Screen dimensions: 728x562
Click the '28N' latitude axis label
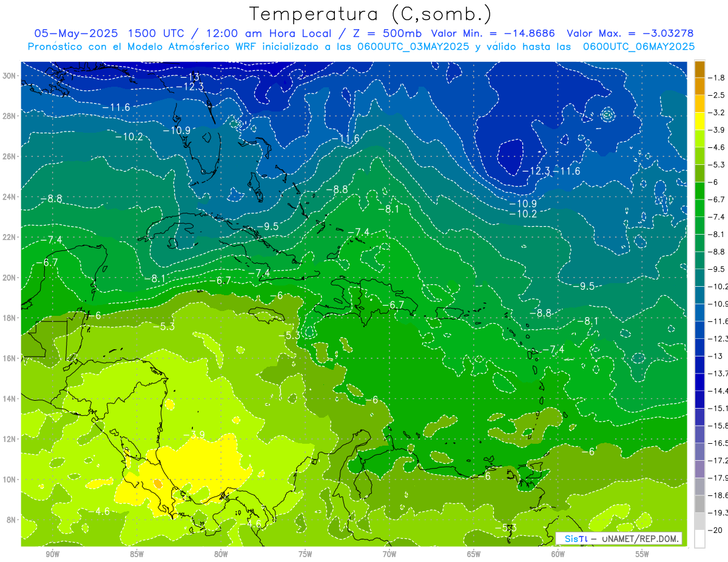point(10,116)
